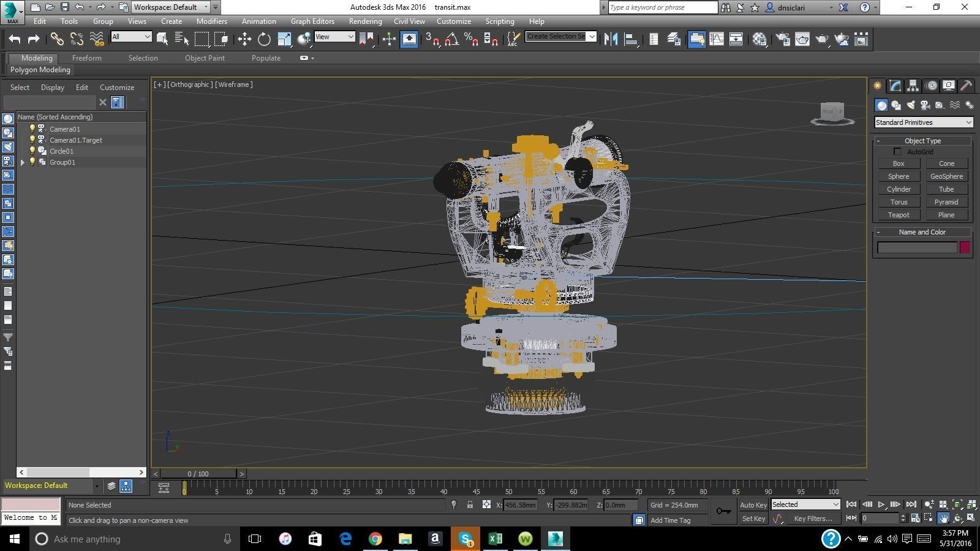Image resolution: width=980 pixels, height=551 pixels.
Task: Open Chrome from the Windows taskbar
Action: 375,539
